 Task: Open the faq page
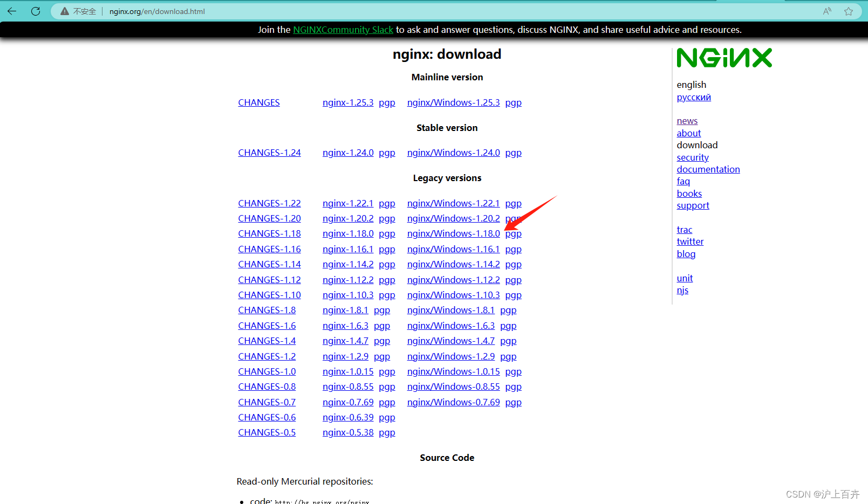[x=684, y=182]
